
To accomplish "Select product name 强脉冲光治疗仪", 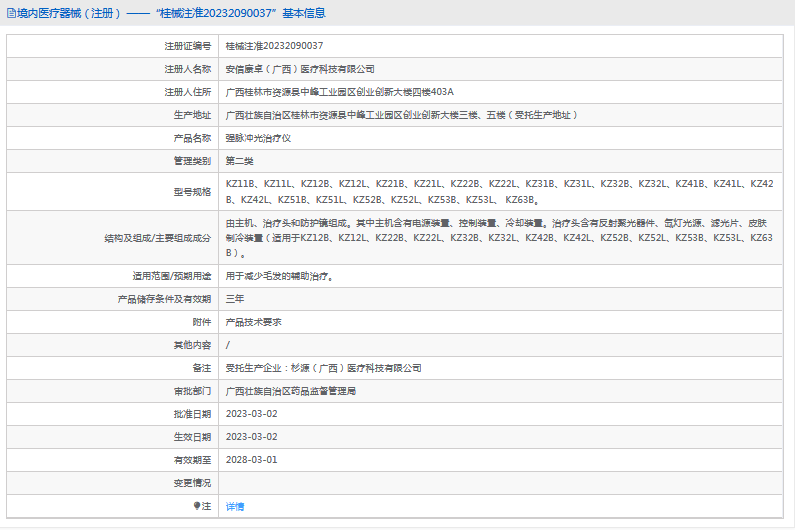I will pos(258,138).
